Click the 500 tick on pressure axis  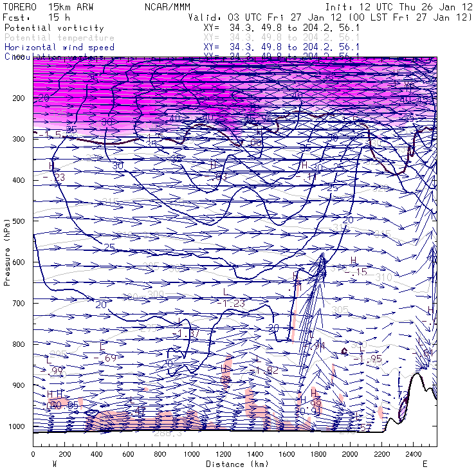click(19, 221)
